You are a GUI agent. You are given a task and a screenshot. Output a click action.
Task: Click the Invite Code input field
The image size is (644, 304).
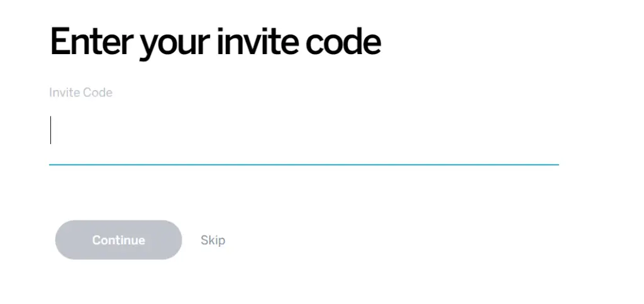tap(304, 131)
